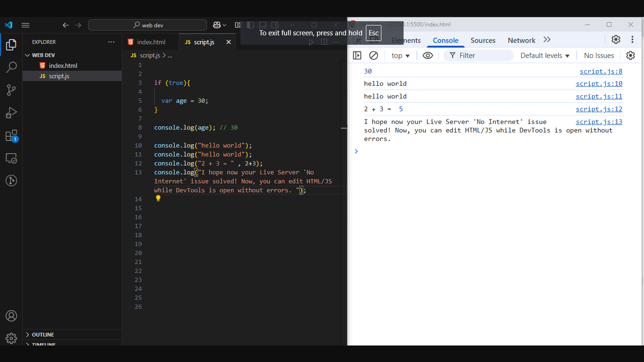Show the DevTools console sidebar
644x362 pixels.
[x=357, y=55]
